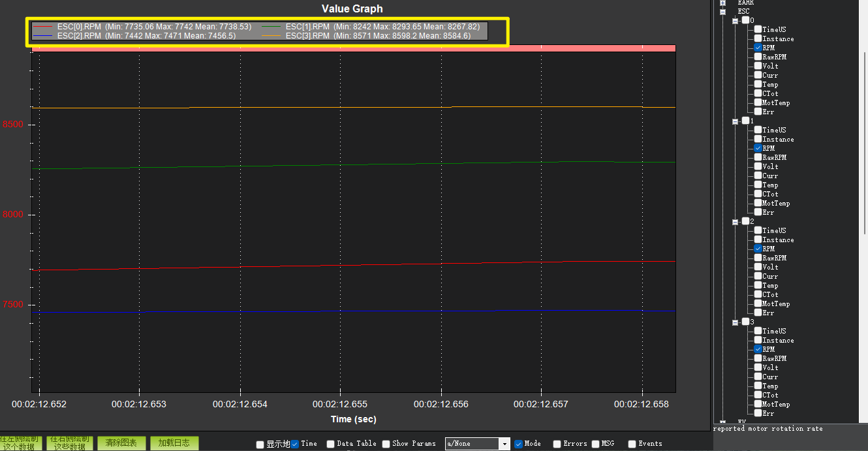Screen dimensions: 868x451
Task: Enable Temp under ESC instance 0
Action: click(758, 84)
